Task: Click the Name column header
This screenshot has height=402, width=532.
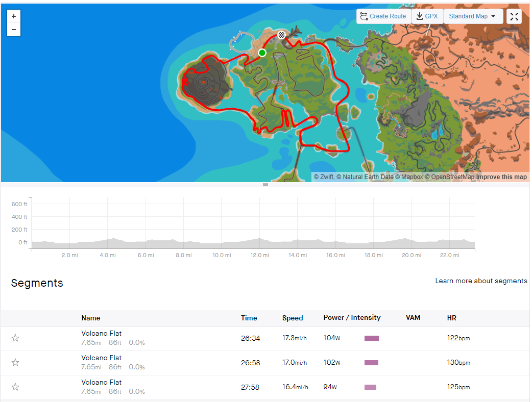Action: [x=90, y=318]
